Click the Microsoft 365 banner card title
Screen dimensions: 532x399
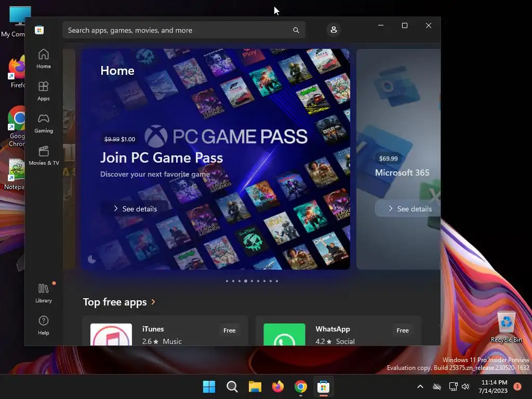click(402, 172)
